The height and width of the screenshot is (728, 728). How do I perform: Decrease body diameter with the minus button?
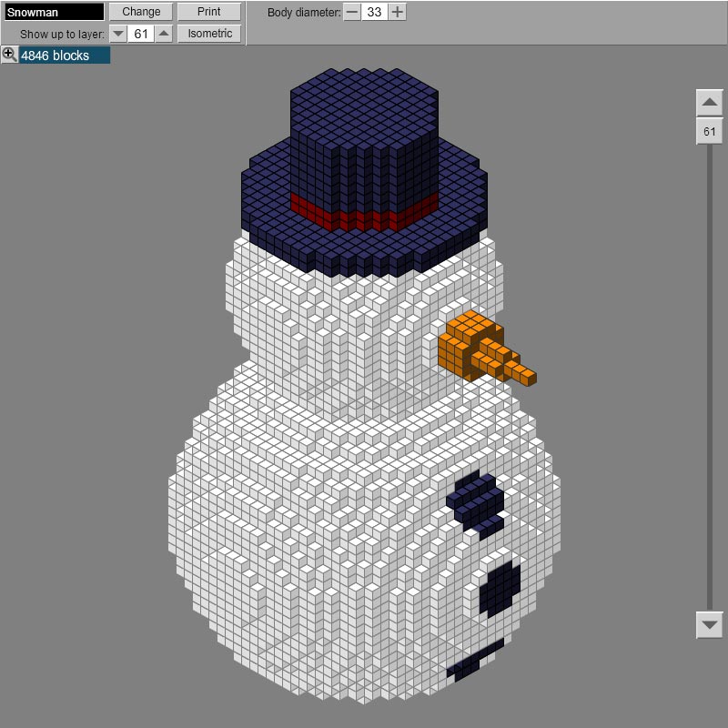[x=352, y=12]
